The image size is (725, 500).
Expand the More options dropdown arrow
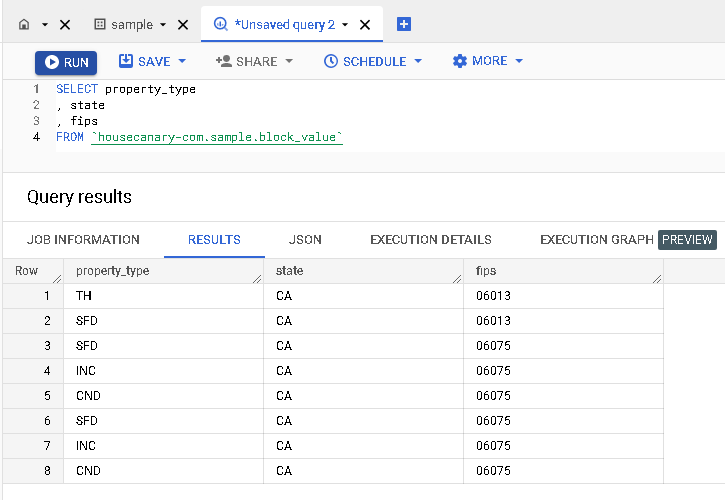[x=519, y=61]
